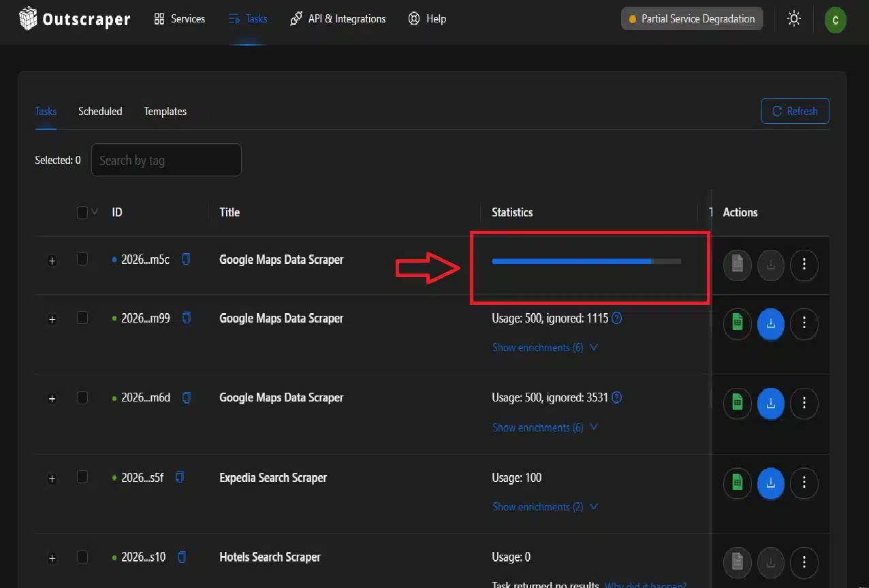Expand row details for task 2026...m99
The width and height of the screenshot is (869, 588).
tap(52, 319)
